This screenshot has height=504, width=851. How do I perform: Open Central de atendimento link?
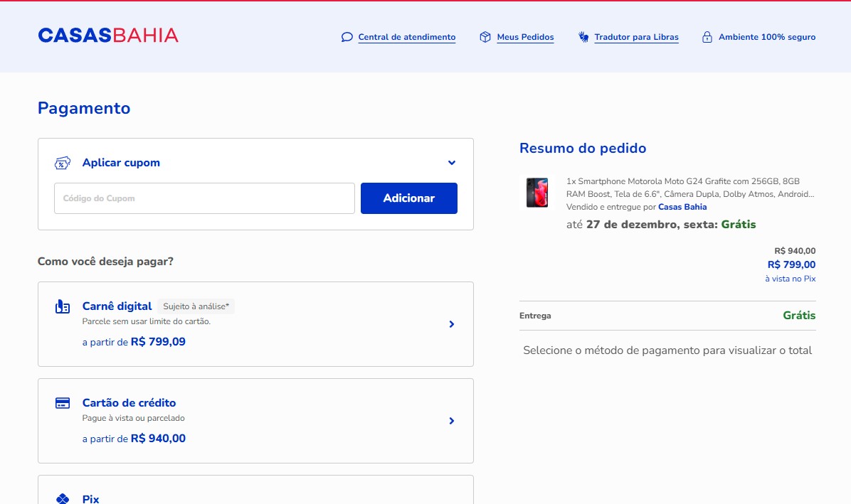click(x=406, y=37)
